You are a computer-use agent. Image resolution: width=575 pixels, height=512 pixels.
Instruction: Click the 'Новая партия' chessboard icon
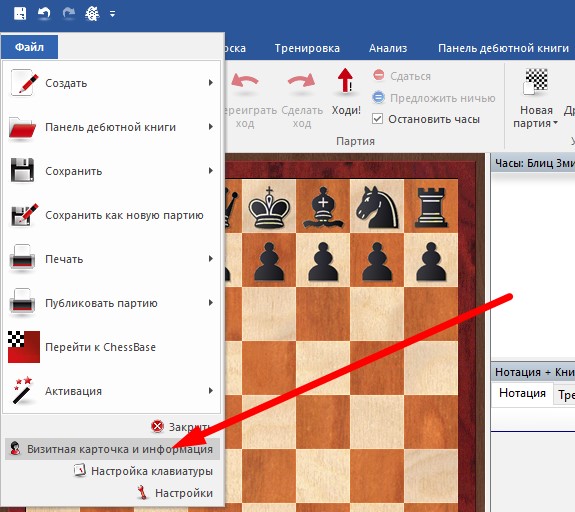coord(536,81)
